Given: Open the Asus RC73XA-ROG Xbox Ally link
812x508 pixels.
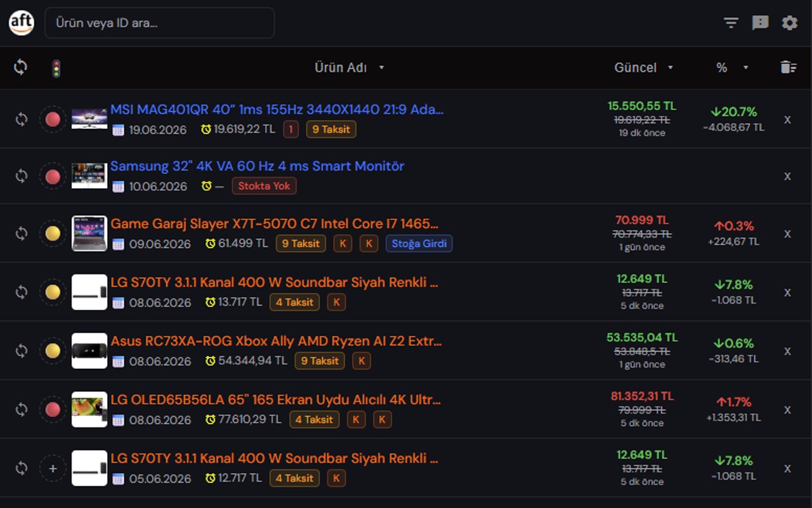Looking at the screenshot, I should (x=276, y=341).
